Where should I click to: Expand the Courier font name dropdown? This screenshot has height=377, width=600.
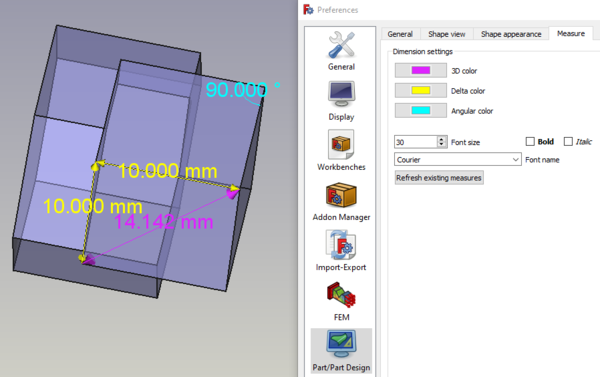click(x=458, y=159)
